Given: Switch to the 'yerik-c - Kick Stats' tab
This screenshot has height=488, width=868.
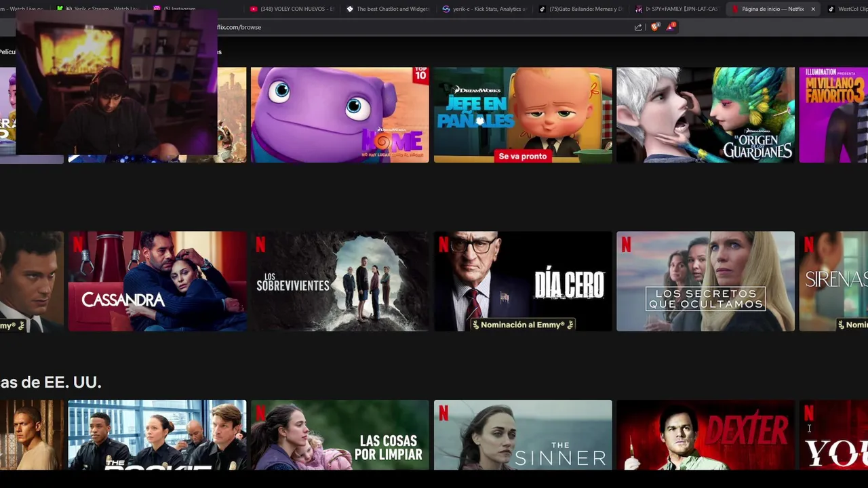Looking at the screenshot, I should click(484, 9).
